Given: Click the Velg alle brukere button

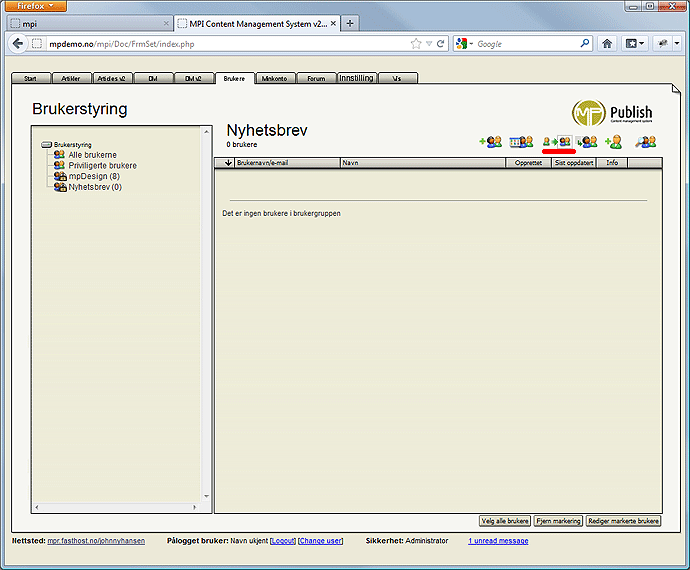Looking at the screenshot, I should tap(505, 521).
